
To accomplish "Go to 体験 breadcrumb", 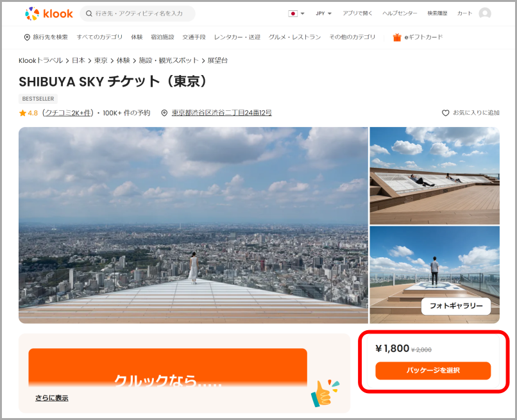I will 123,61.
